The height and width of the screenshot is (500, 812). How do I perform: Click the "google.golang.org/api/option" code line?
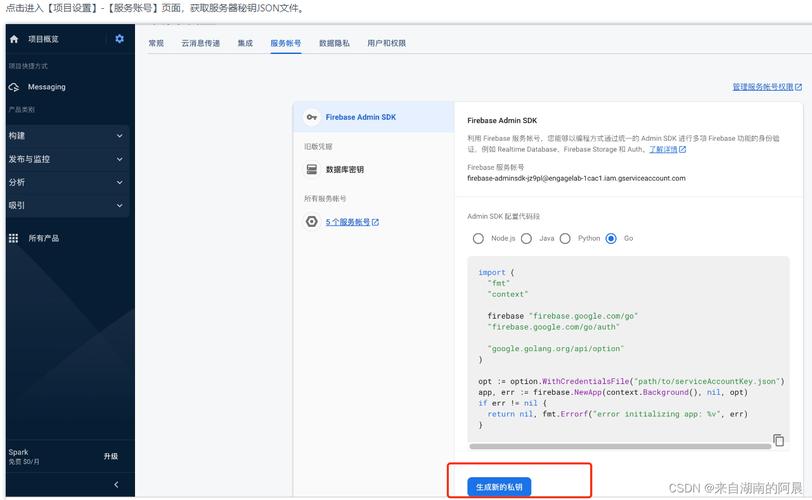555,348
